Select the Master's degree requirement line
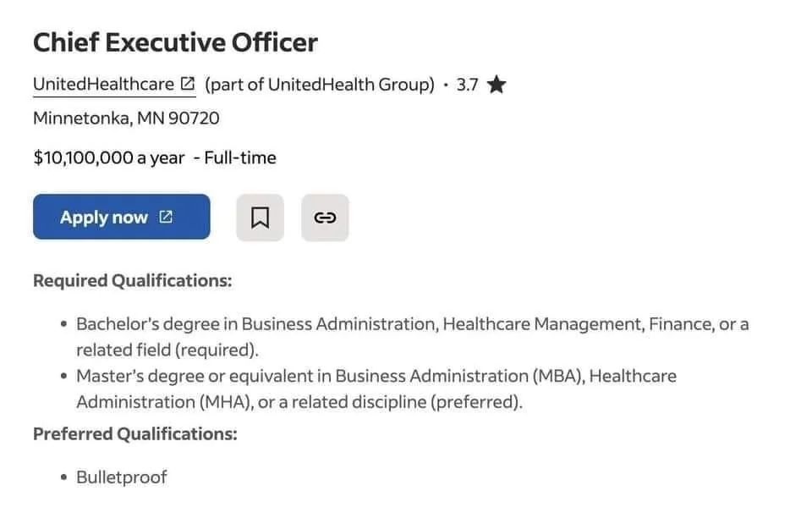Screen dimensions: 812x513 coord(376,375)
